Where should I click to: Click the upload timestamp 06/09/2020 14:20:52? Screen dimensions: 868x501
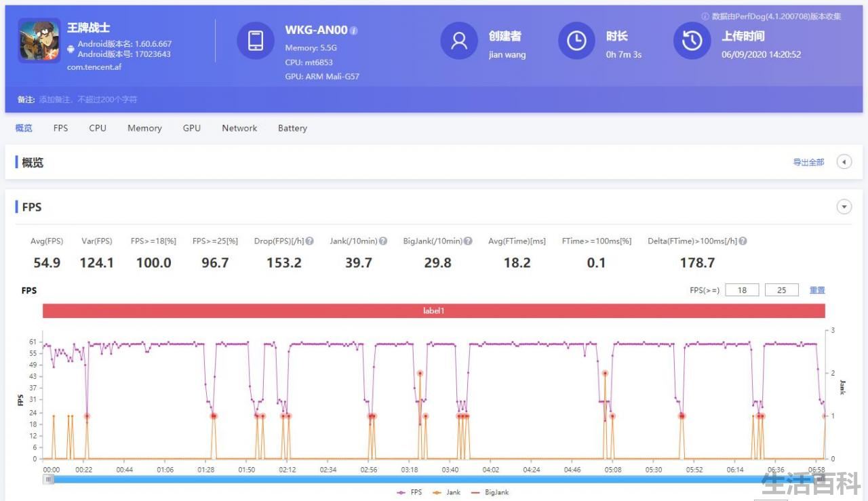tap(761, 55)
